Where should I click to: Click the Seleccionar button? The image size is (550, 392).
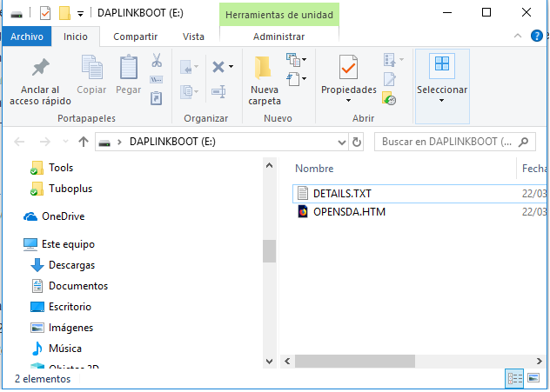click(442, 86)
